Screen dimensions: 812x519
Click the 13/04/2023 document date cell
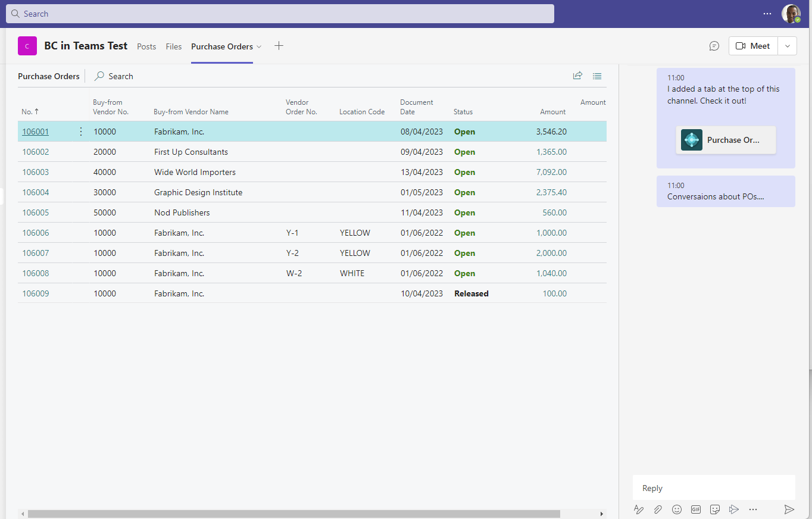421,172
